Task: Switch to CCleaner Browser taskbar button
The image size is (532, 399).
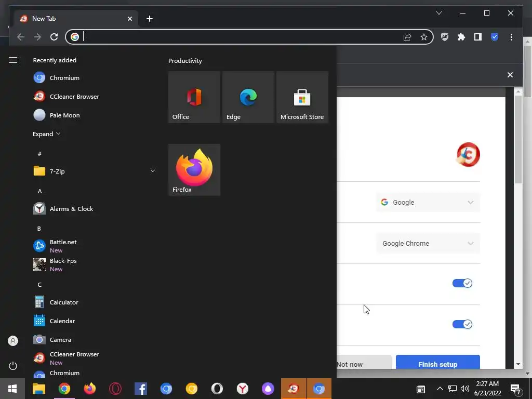Action: 294,389
